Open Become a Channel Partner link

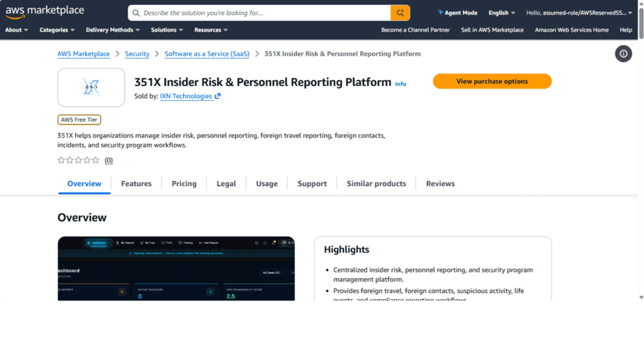[415, 30]
